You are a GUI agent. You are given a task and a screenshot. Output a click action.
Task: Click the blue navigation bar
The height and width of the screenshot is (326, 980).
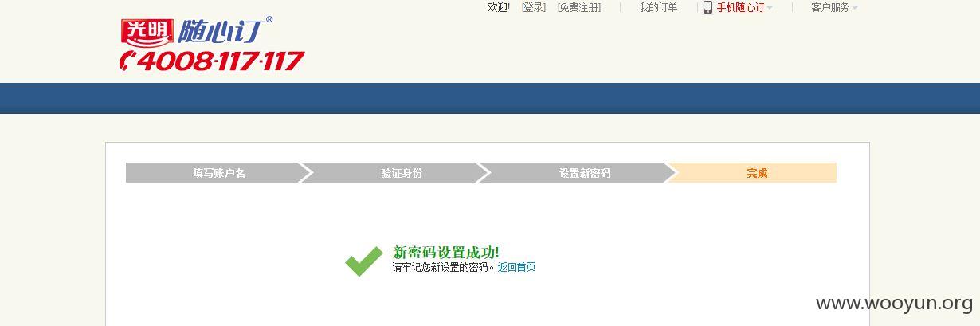click(x=490, y=98)
